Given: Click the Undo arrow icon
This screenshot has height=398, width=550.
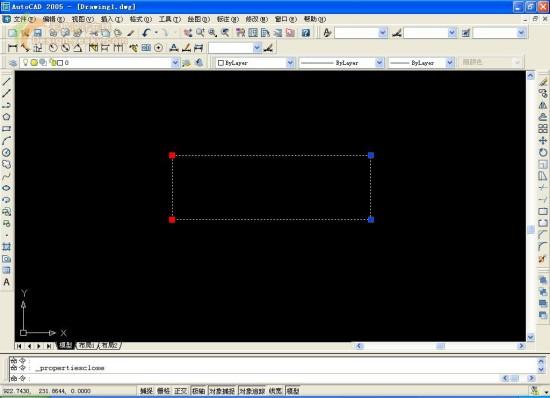Looking at the screenshot, I should [x=146, y=33].
